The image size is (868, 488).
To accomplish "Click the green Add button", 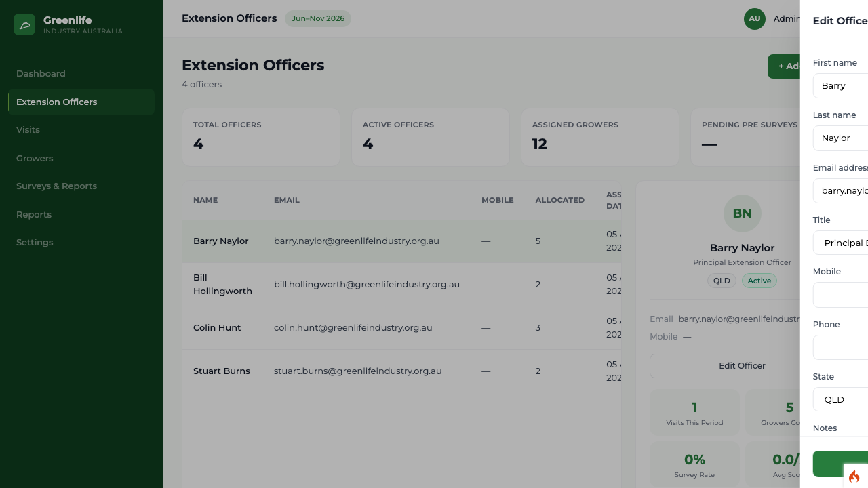I will [x=784, y=66].
